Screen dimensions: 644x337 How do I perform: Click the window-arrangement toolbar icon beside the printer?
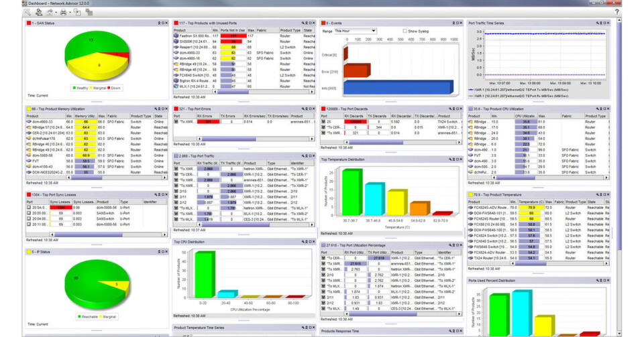77,12
